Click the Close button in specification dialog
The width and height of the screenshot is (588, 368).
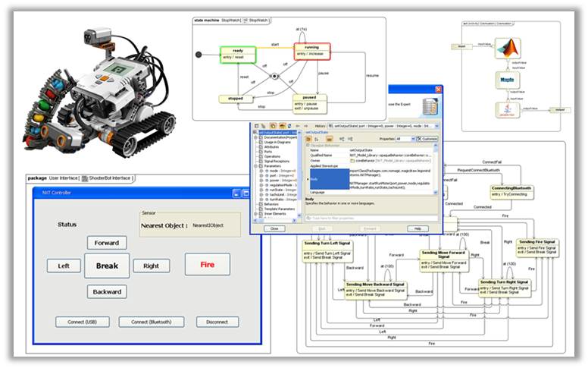[274, 228]
